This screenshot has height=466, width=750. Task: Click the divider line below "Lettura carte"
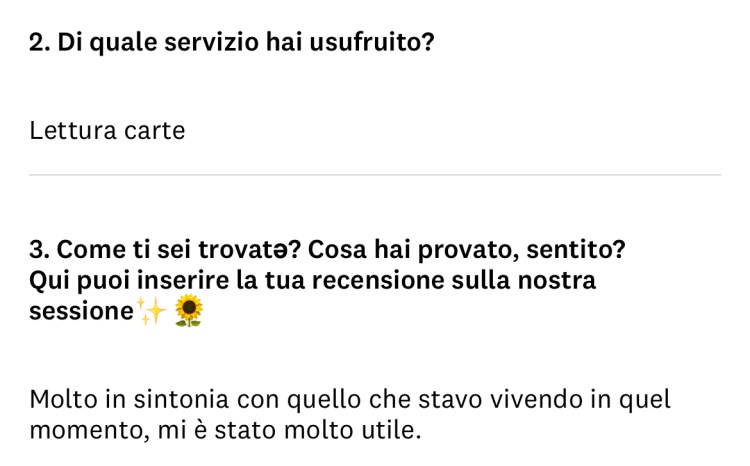pos(375,175)
